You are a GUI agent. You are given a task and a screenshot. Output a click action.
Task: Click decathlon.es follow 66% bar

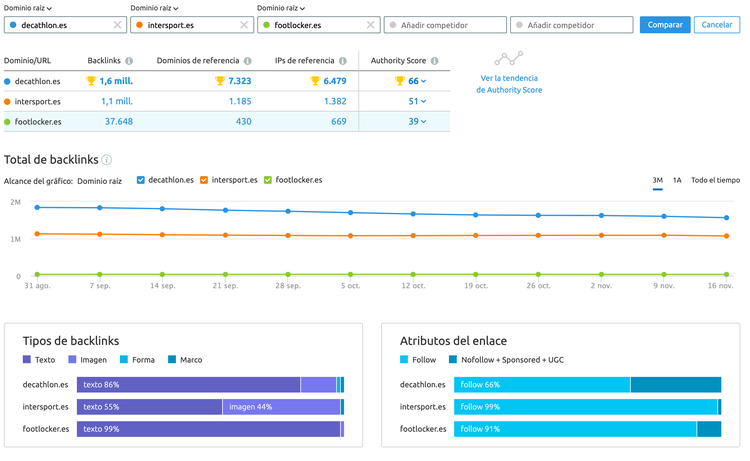[x=542, y=384]
